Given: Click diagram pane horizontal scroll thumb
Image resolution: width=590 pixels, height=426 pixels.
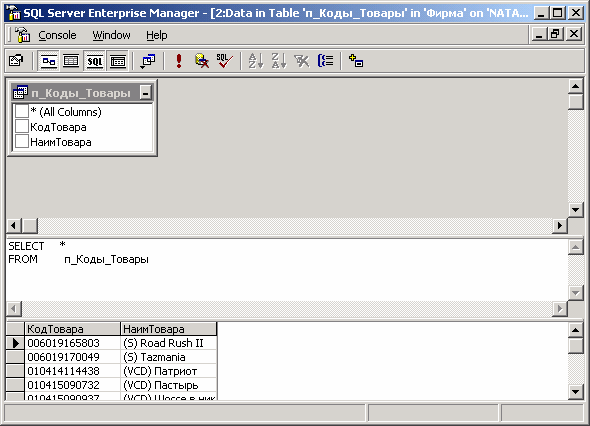Looking at the screenshot, I should 30,225.
